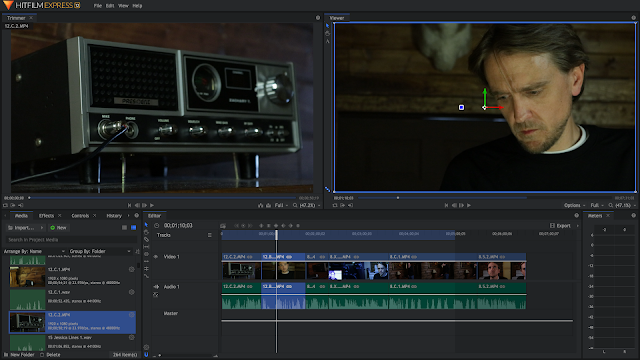
Task: Select the Hand tool in Editor toolbar
Action: [x=146, y=232]
